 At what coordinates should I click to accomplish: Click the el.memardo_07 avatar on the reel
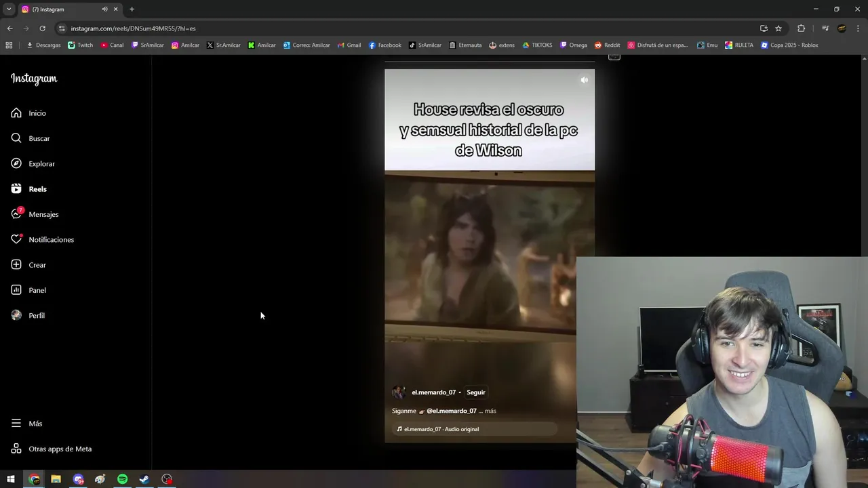coord(399,392)
